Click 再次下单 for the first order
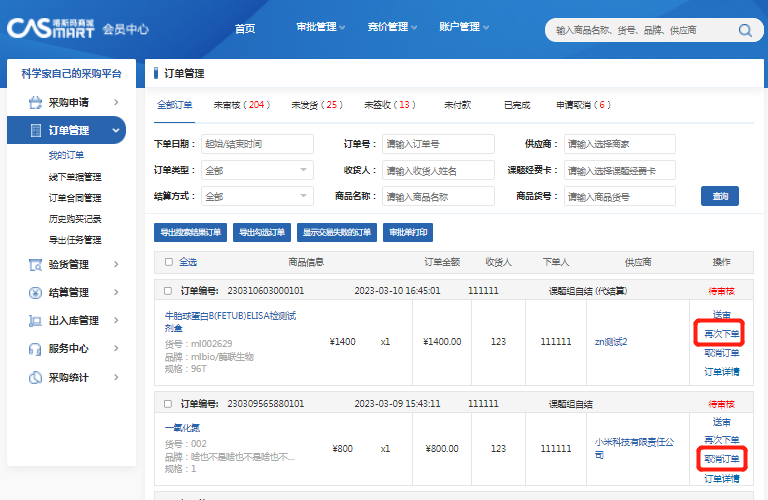 pos(722,333)
